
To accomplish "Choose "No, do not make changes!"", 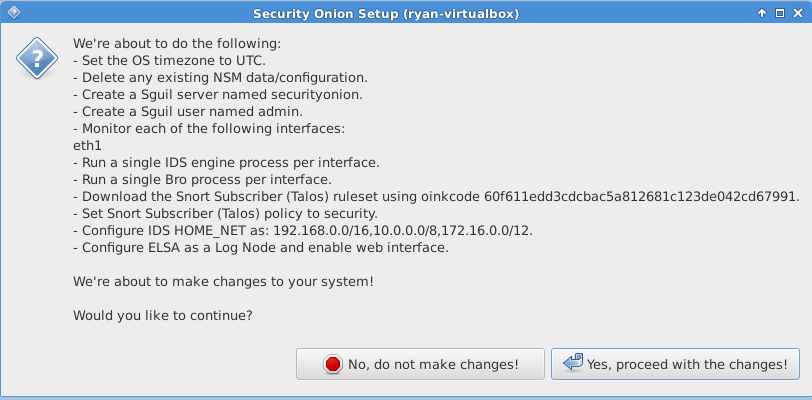I will click(x=420, y=364).
